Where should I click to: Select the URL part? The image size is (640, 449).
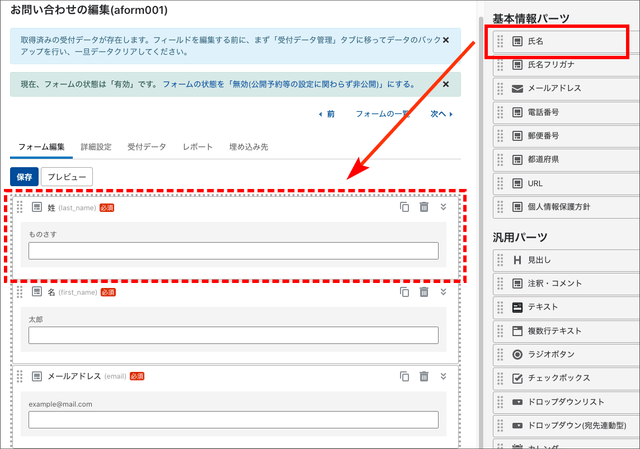[x=566, y=183]
